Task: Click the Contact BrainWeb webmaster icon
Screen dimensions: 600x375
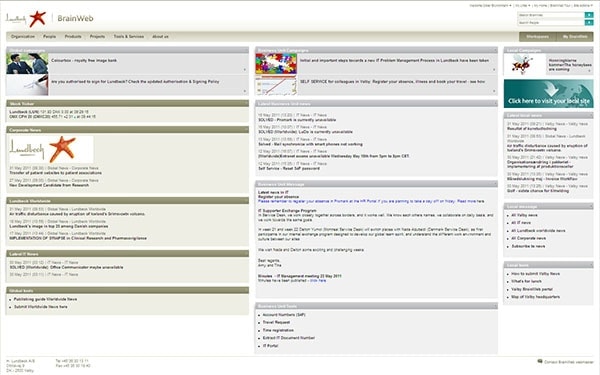Action: point(540,361)
